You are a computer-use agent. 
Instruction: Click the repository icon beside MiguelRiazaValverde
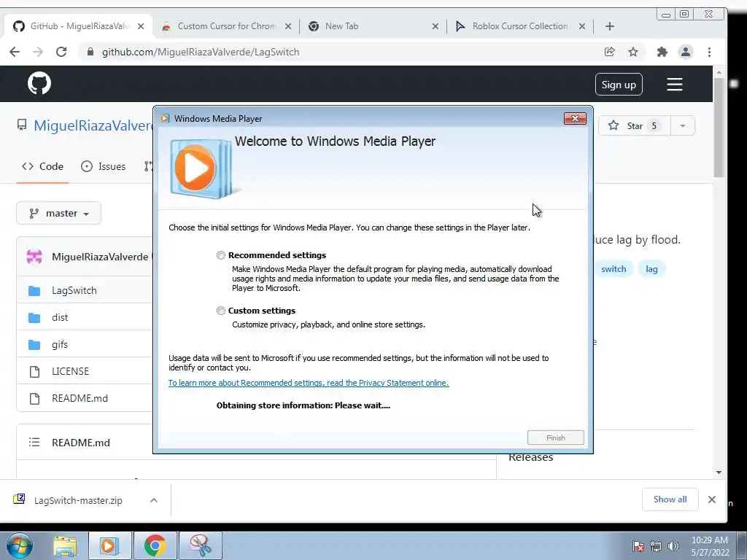(22, 125)
